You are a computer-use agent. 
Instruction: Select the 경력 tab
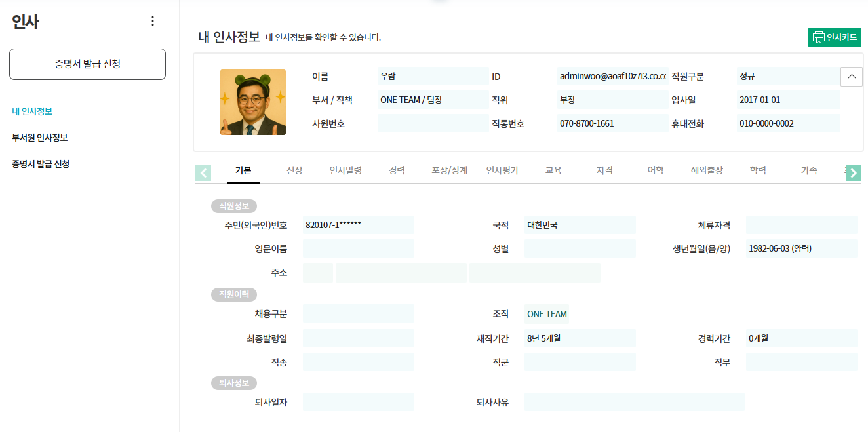coord(396,170)
